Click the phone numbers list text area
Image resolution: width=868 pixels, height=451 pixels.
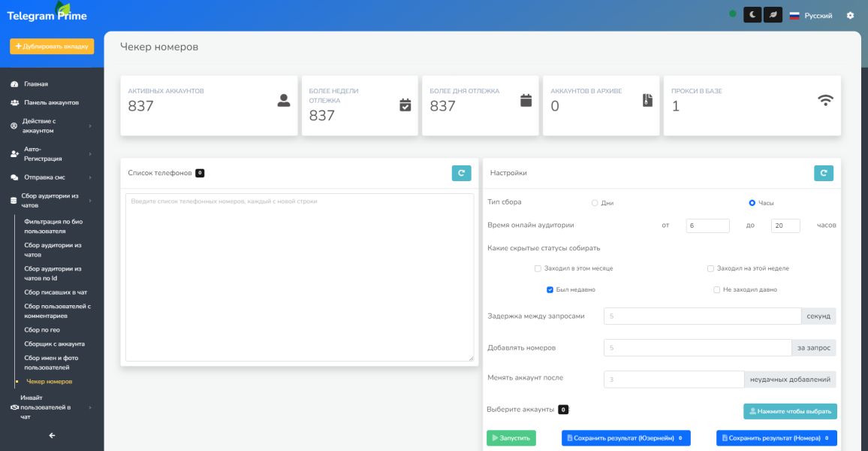(x=300, y=277)
